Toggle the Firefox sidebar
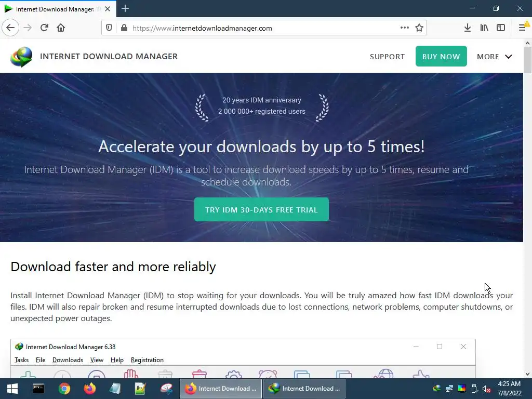This screenshot has height=399, width=532. click(x=501, y=28)
